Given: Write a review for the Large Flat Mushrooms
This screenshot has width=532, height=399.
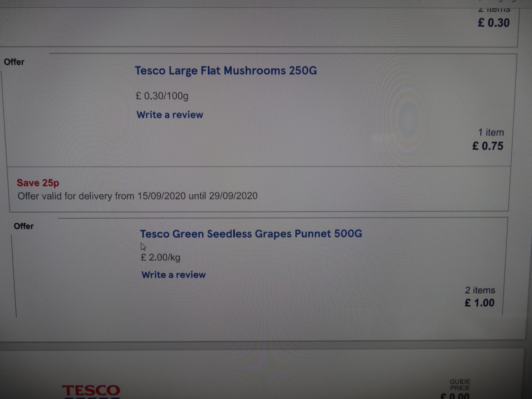Looking at the screenshot, I should coord(170,115).
